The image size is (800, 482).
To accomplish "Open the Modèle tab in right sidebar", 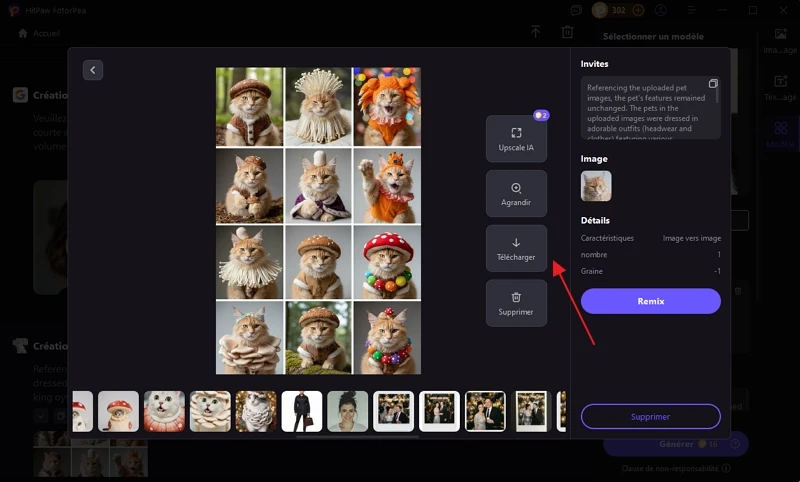I will click(780, 135).
